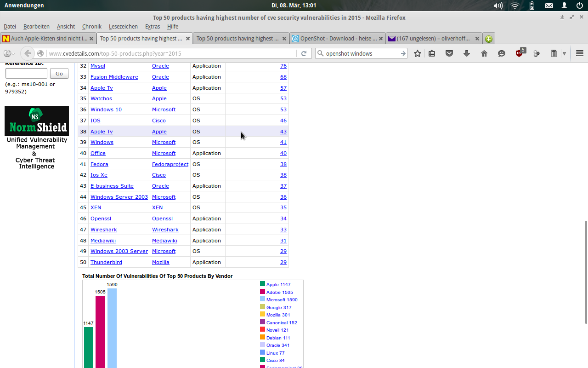Viewport: 588px width, 368px height.
Task: Open vulnerability count 76 for Mysql
Action: 283,66
